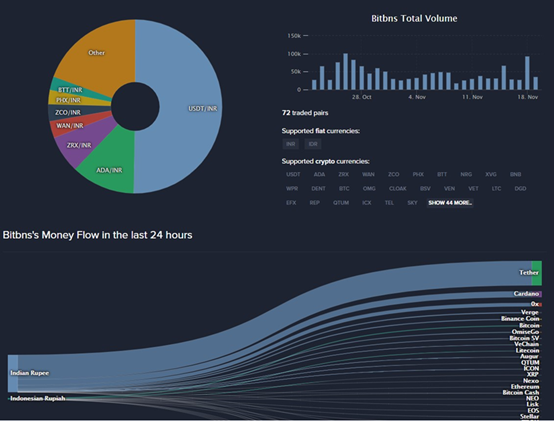The image size is (554, 421).
Task: Open the SKY crypto currency tag
Action: (412, 203)
